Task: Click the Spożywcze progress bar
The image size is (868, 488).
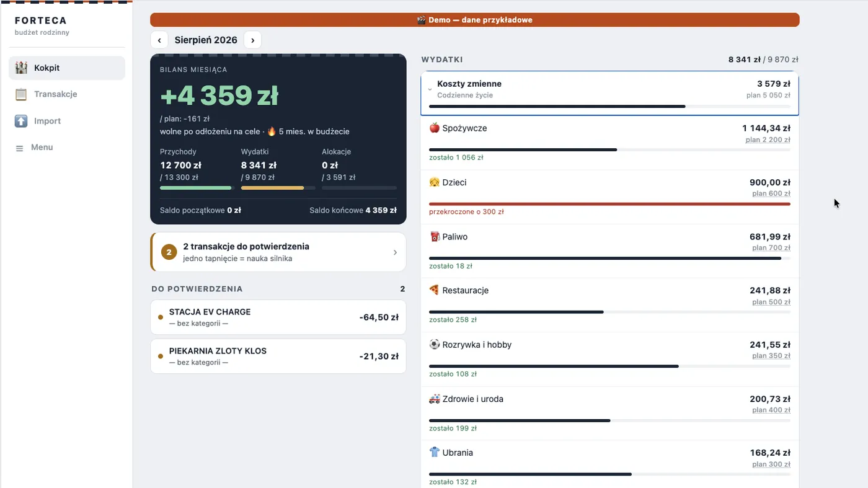Action: [x=609, y=149]
